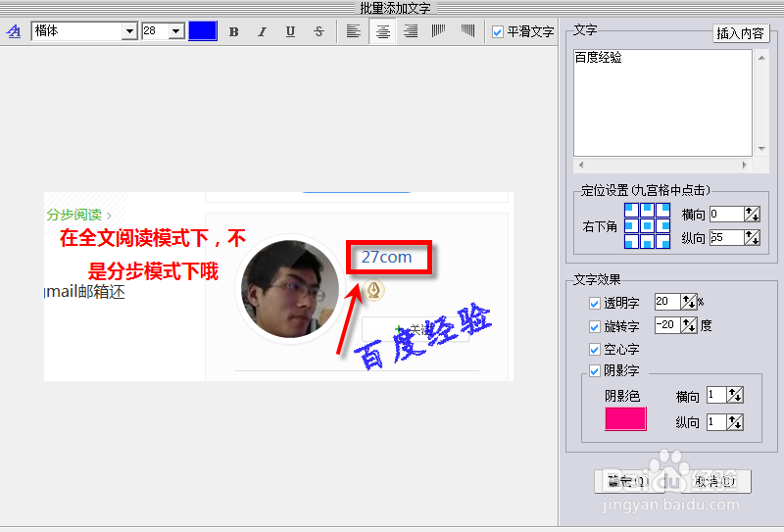Adjust transparency percentage stepper

coord(689,302)
